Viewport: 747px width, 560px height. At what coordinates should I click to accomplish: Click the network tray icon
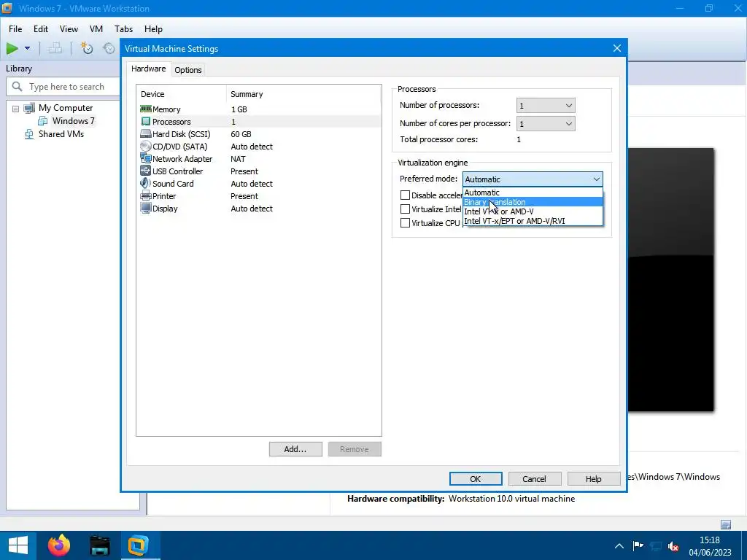coord(656,546)
